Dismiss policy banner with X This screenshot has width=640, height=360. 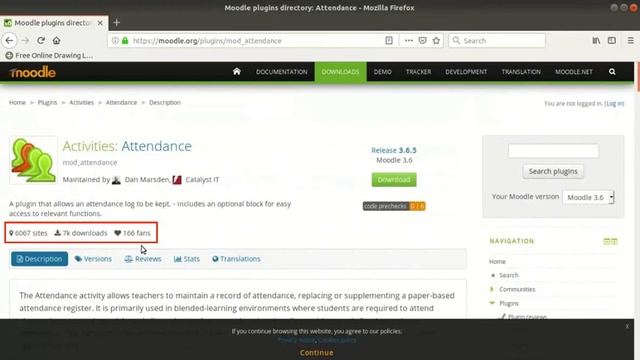[627, 327]
